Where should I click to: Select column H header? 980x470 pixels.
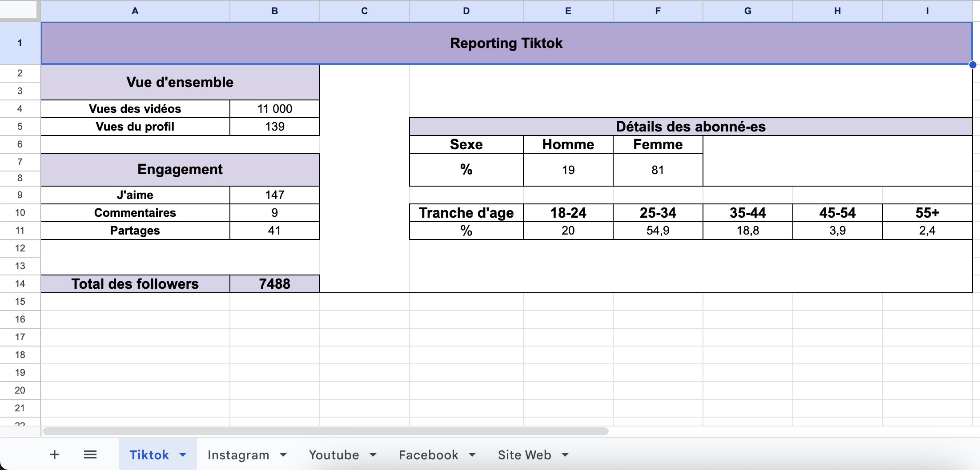[838, 11]
